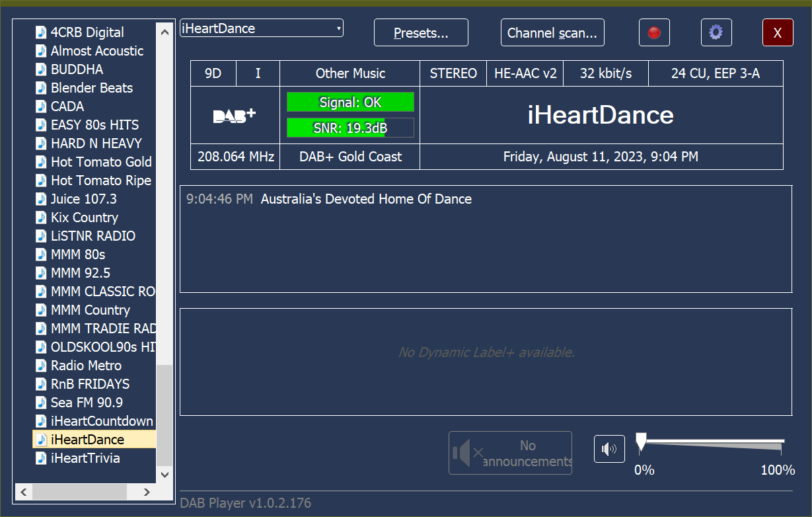
Task: Click the HE-AAC v2 codec cell
Action: tap(525, 73)
